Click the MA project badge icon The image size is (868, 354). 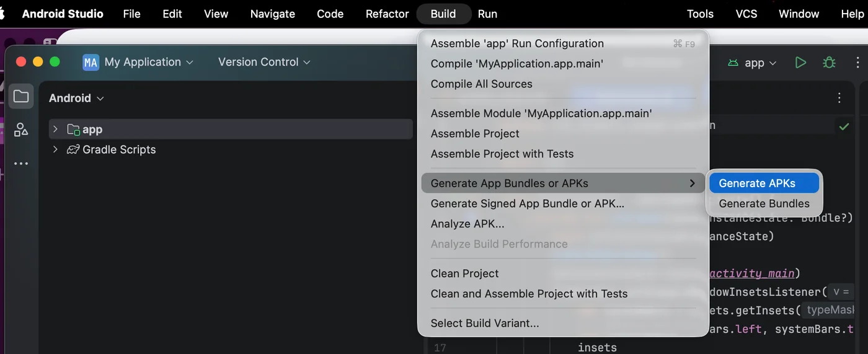click(x=91, y=62)
